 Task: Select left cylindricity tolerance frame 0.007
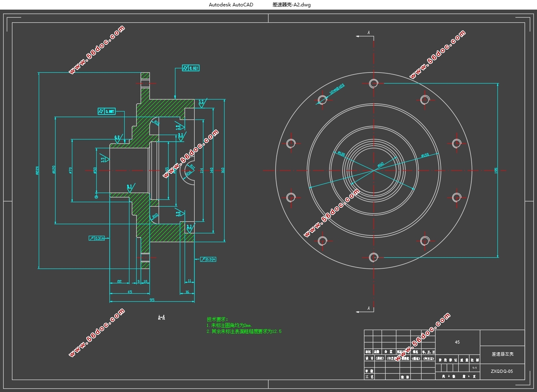pos(107,111)
